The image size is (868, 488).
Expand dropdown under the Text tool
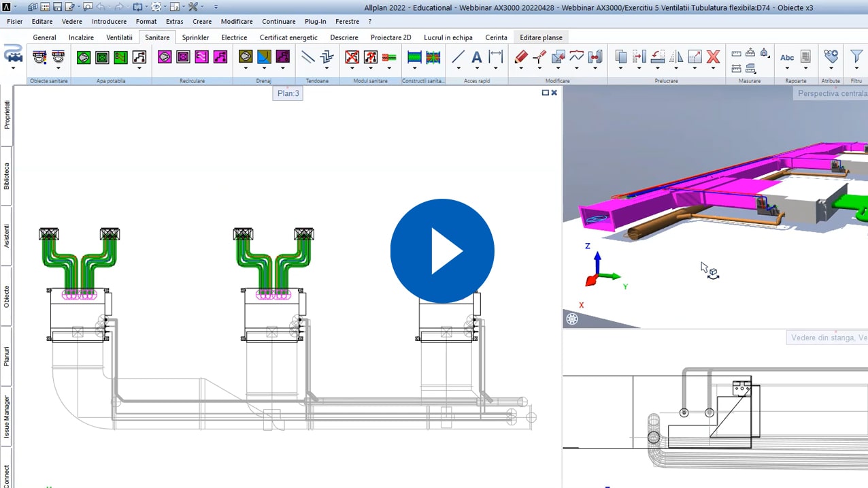pos(477,69)
